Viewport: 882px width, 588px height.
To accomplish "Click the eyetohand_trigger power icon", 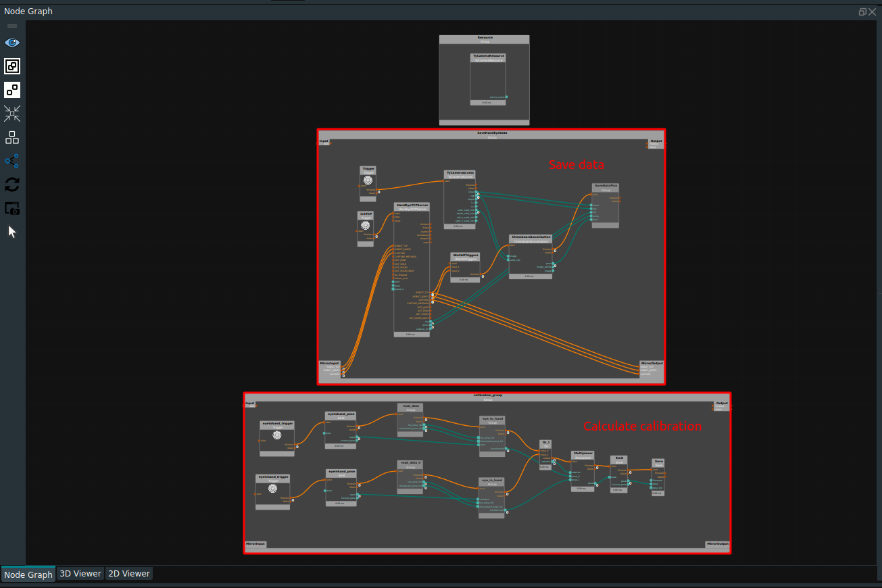I will click(276, 435).
